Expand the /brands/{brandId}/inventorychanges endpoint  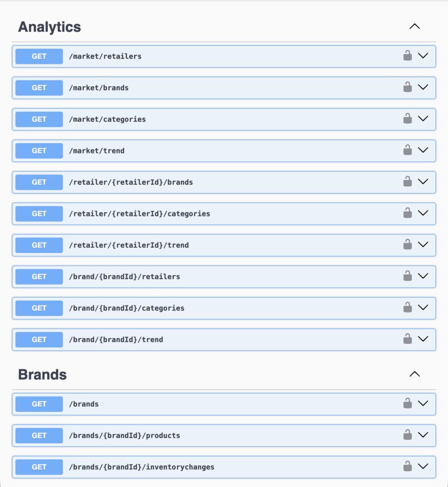[x=423, y=467]
